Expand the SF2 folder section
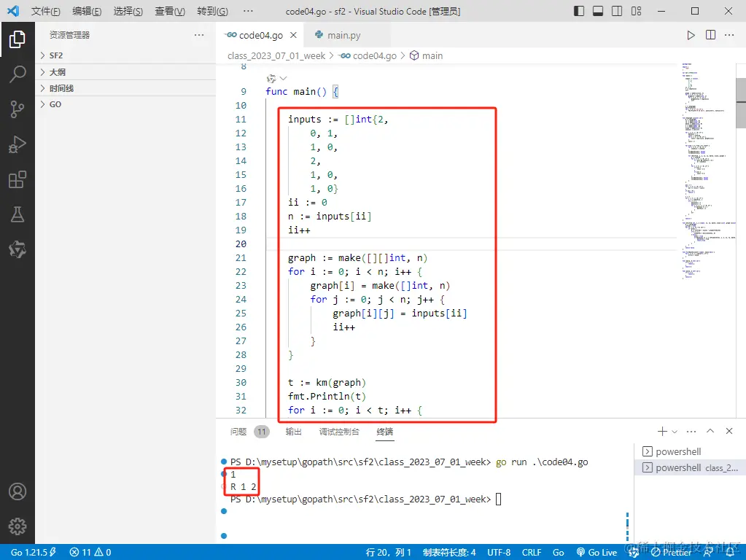The height and width of the screenshot is (560, 746). [125, 55]
